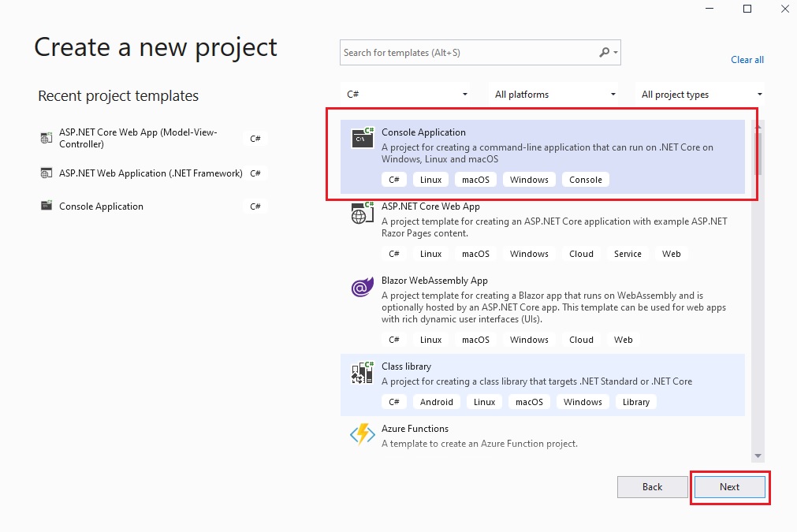Click the Console Application template icon
This screenshot has width=797, height=532.
(363, 138)
